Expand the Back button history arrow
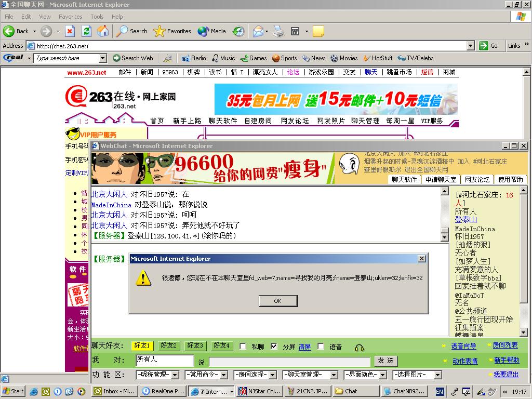 click(34, 31)
